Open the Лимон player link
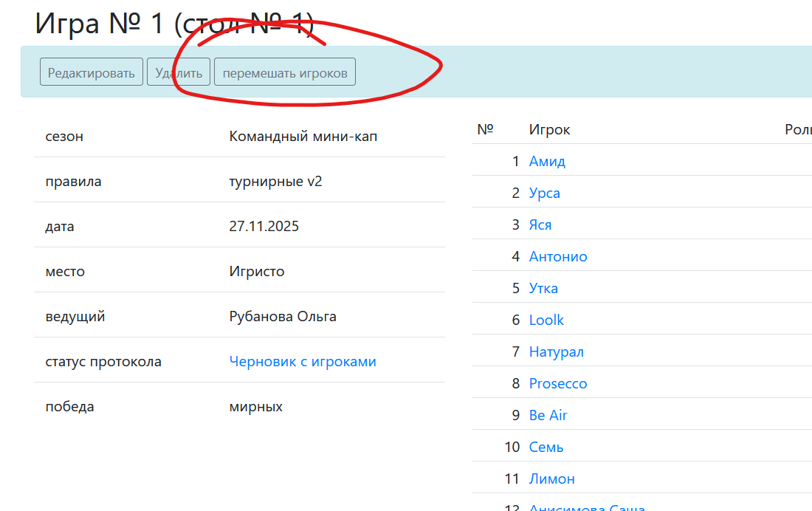The image size is (812, 511). [x=551, y=479]
